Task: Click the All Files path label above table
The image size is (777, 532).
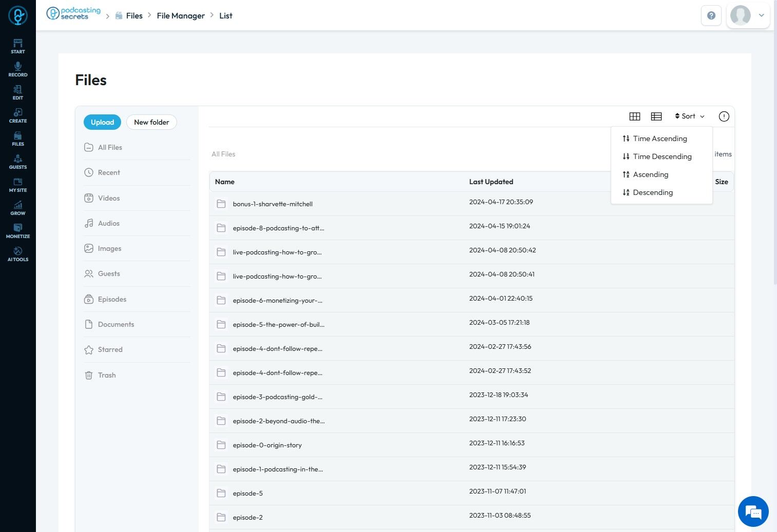Action: tap(223, 154)
